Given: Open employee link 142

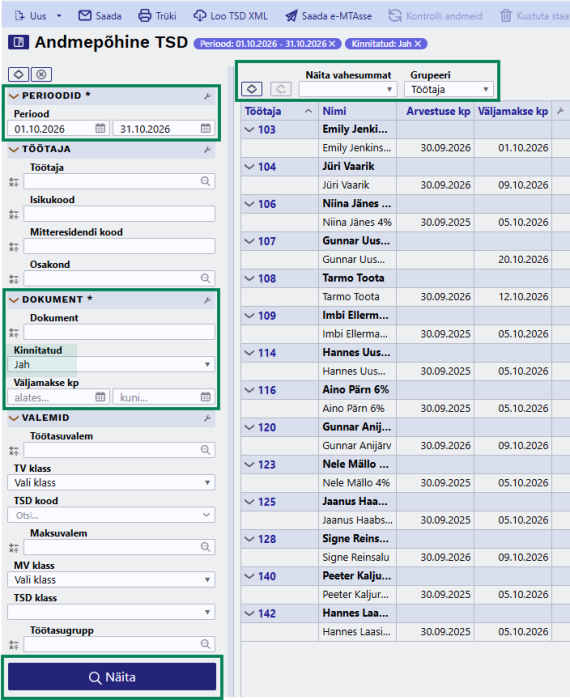Looking at the screenshot, I should point(267,613).
